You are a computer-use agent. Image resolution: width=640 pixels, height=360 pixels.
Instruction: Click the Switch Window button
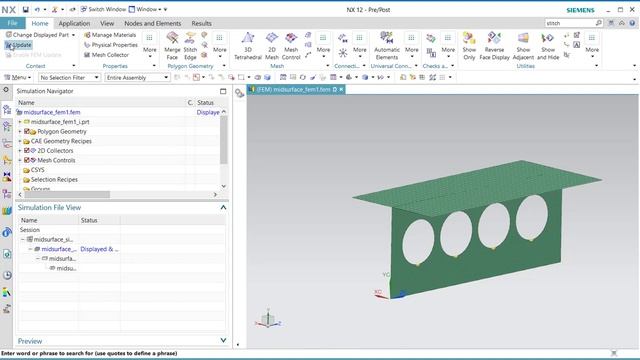(103, 9)
